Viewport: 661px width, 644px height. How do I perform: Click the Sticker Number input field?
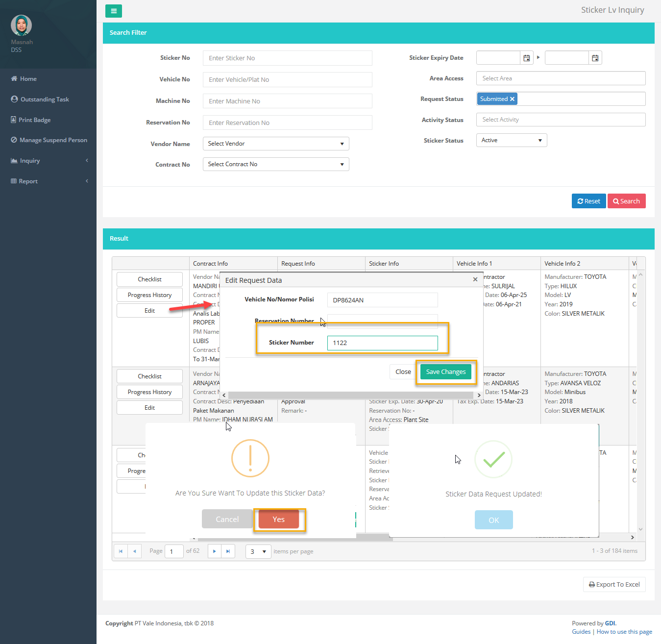382,343
